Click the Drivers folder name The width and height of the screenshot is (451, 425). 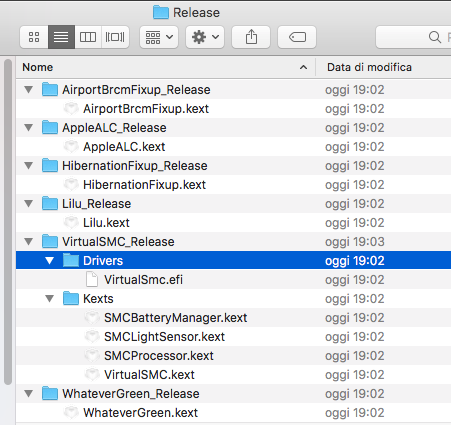point(103,261)
